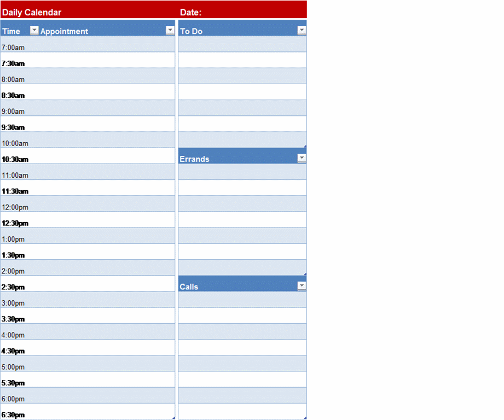This screenshot has width=504, height=420.
Task: Select the 10:00am time cell
Action: click(20, 140)
